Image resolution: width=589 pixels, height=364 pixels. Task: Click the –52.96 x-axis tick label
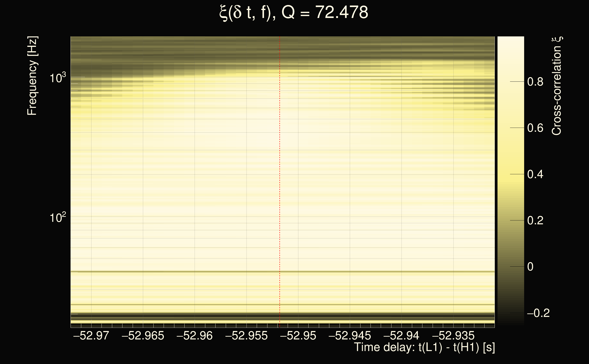tap(195, 336)
